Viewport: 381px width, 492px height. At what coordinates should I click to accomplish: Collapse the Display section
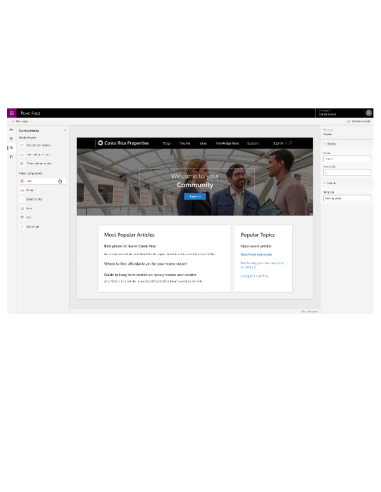click(x=330, y=144)
